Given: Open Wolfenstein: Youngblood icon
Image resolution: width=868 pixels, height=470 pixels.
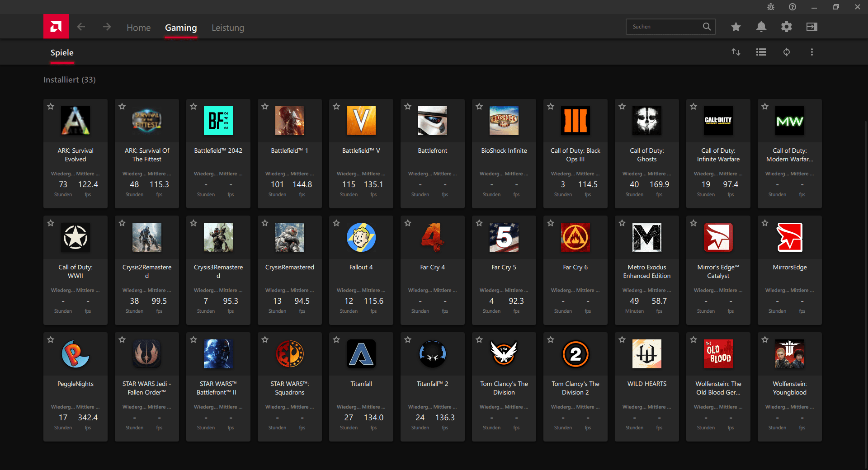Looking at the screenshot, I should click(790, 354).
